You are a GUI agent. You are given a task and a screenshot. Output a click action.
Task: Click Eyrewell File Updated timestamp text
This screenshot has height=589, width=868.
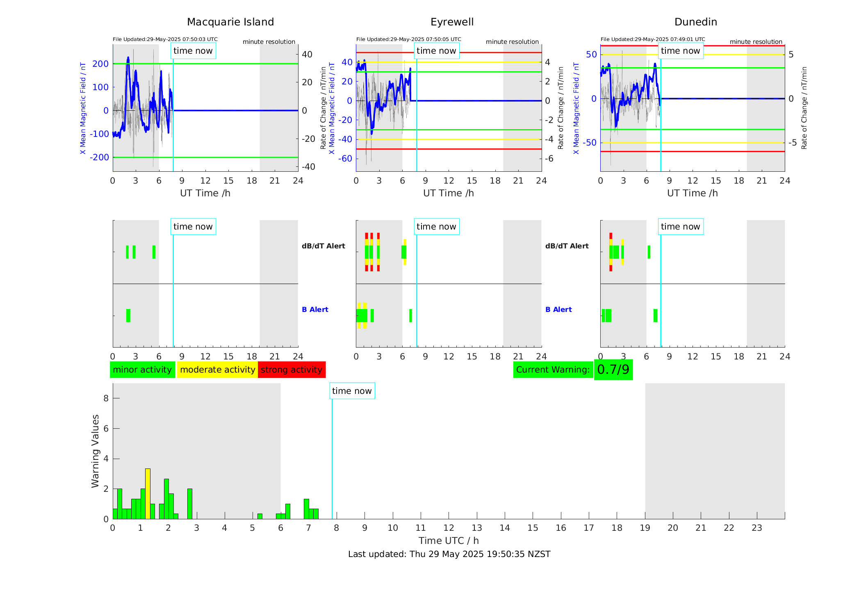(408, 39)
